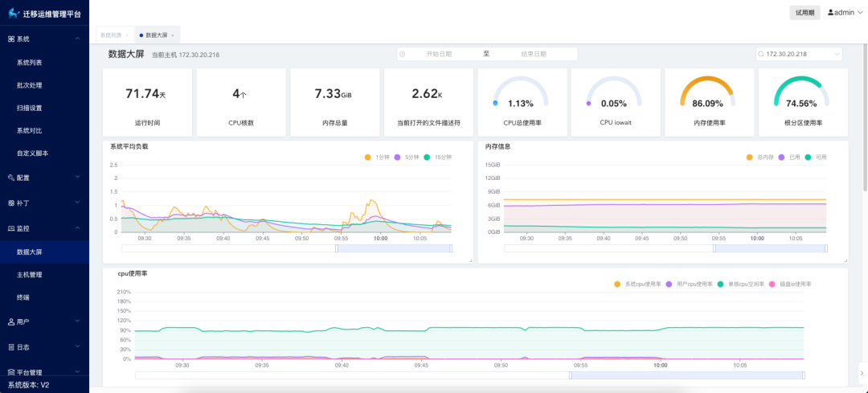Screen dimensions: 868x393
Task: Close the 系统列表 tab with its x
Action: click(x=127, y=35)
